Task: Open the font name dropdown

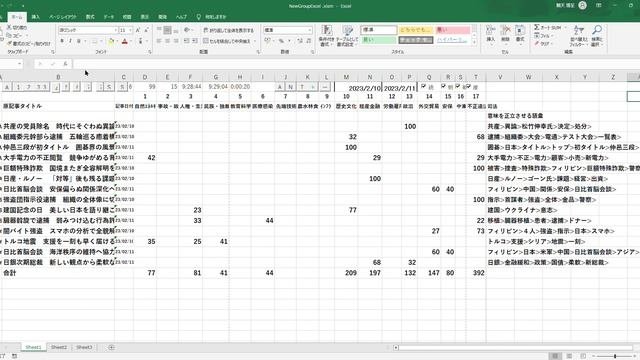Action: click(116, 30)
